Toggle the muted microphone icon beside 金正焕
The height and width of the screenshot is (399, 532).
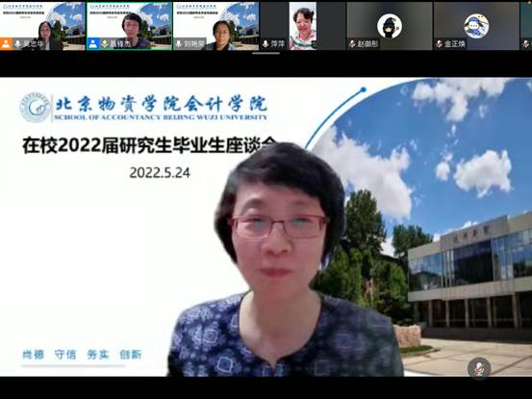[x=440, y=44]
